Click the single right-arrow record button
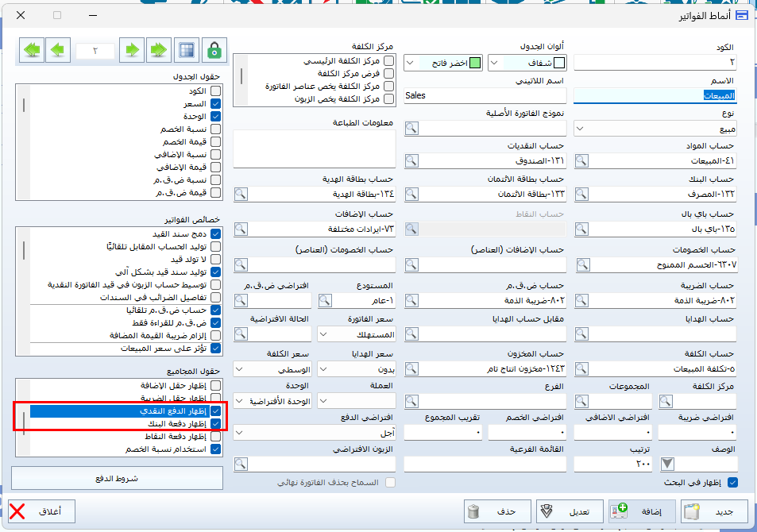757x532 pixels. (133, 50)
